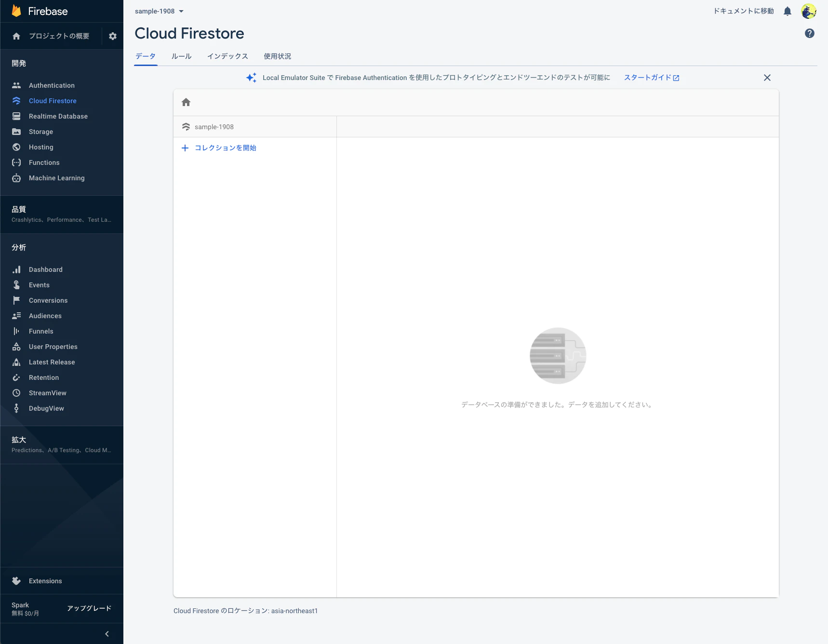The width and height of the screenshot is (828, 644).
Task: Dismiss the Local Emulator Suite banner
Action: (x=767, y=78)
